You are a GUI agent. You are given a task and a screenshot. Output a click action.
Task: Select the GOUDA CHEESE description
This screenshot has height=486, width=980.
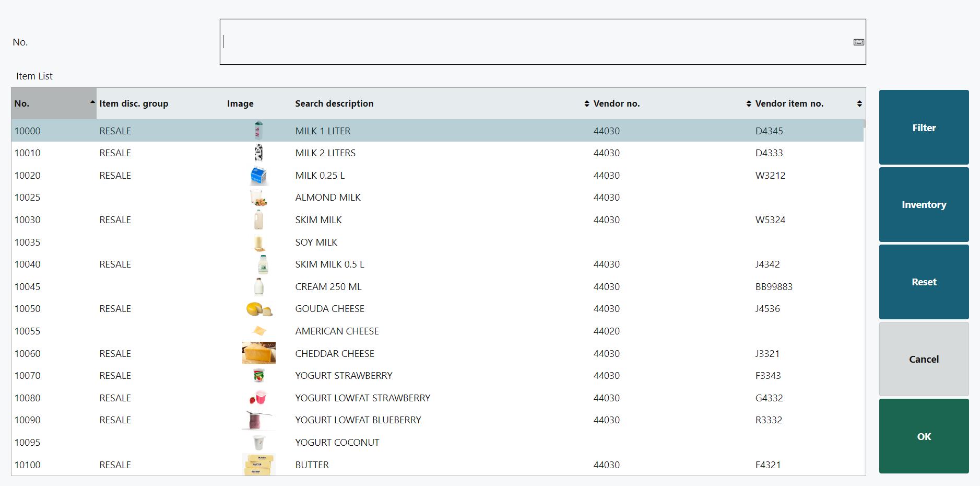coord(330,309)
